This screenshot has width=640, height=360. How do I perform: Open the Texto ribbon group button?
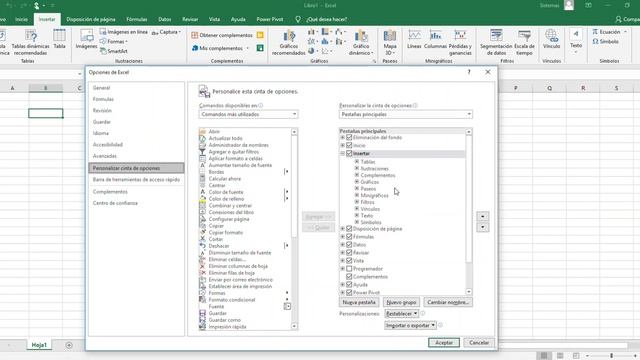pyautogui.click(x=576, y=42)
